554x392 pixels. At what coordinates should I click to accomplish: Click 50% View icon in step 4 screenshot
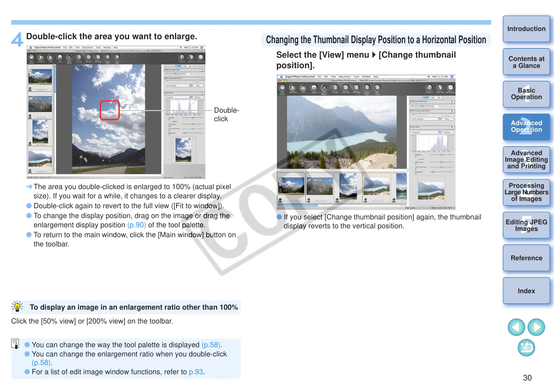[x=79, y=58]
